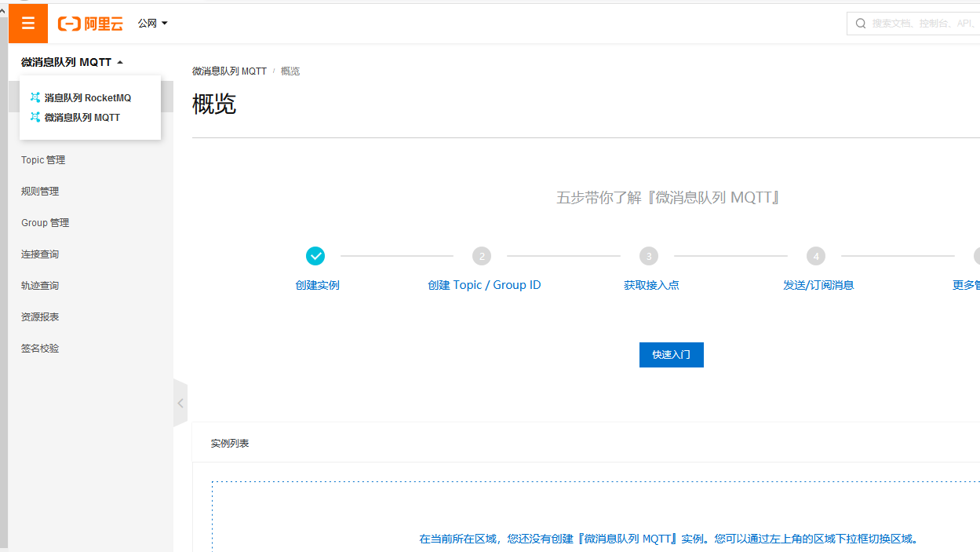Click the no-instance notice text
980x552 pixels.
(x=669, y=539)
